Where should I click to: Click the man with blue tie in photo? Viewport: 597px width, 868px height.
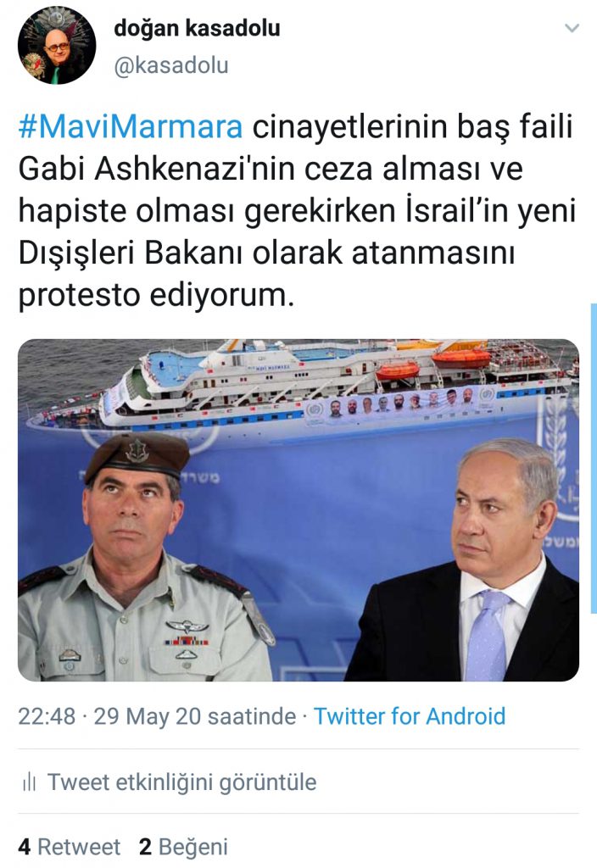pyautogui.click(x=462, y=559)
